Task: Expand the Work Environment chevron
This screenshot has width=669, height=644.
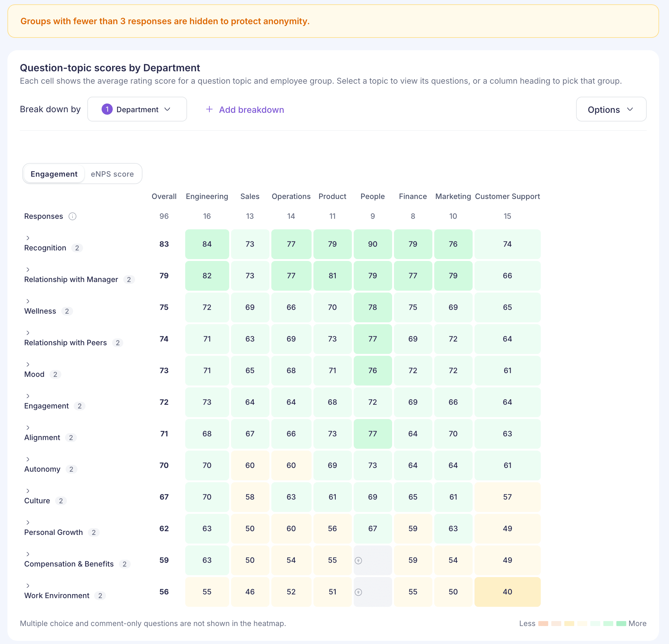Action: [28, 586]
